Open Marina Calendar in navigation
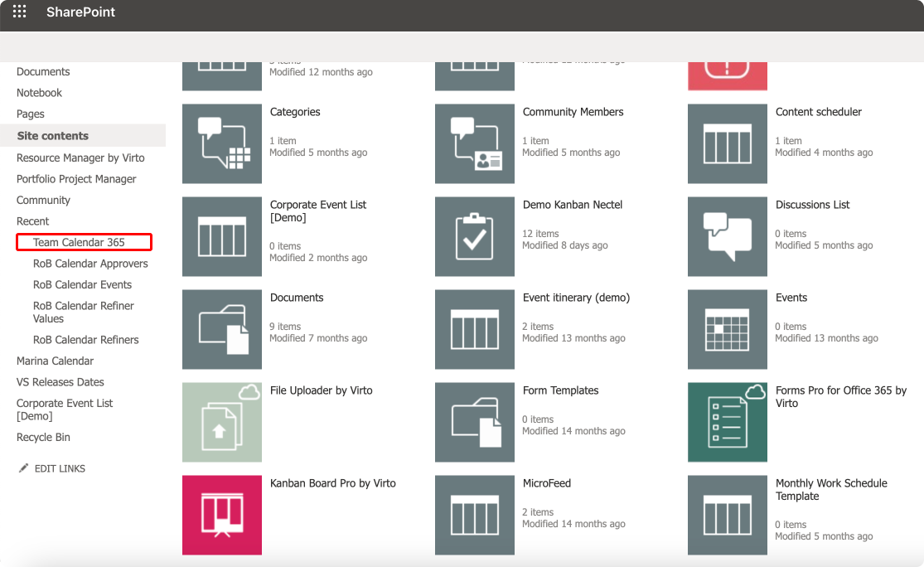The height and width of the screenshot is (567, 924). 55,361
